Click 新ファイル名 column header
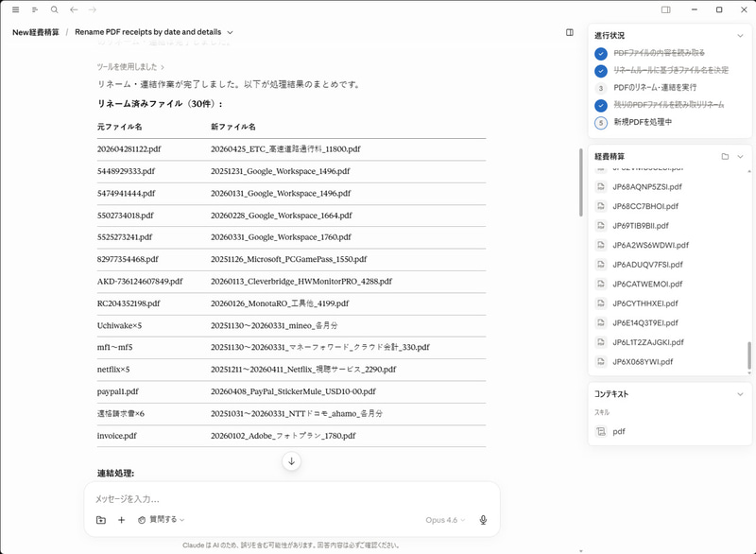Image resolution: width=756 pixels, height=554 pixels. (x=232, y=127)
